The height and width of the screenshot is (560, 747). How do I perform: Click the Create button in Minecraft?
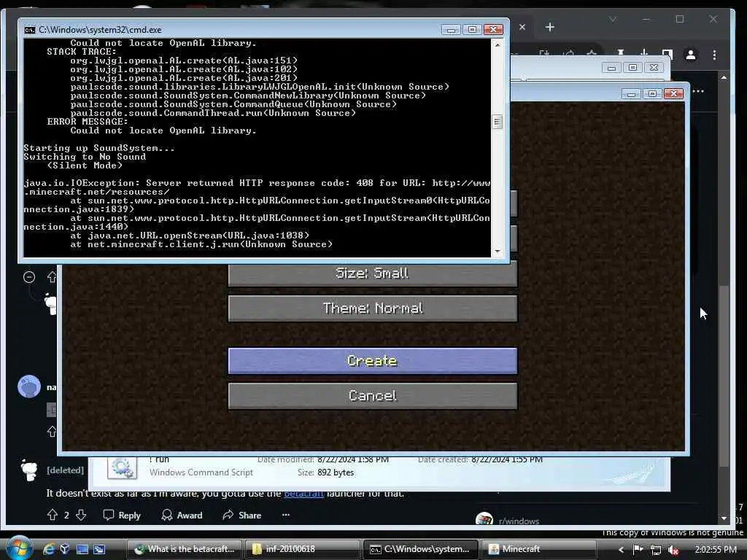coord(373,360)
